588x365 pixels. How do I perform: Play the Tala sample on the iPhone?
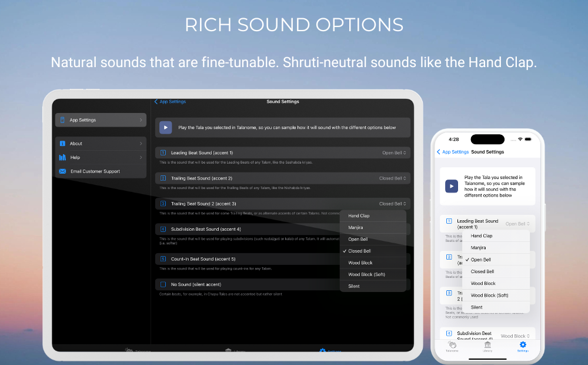452,186
